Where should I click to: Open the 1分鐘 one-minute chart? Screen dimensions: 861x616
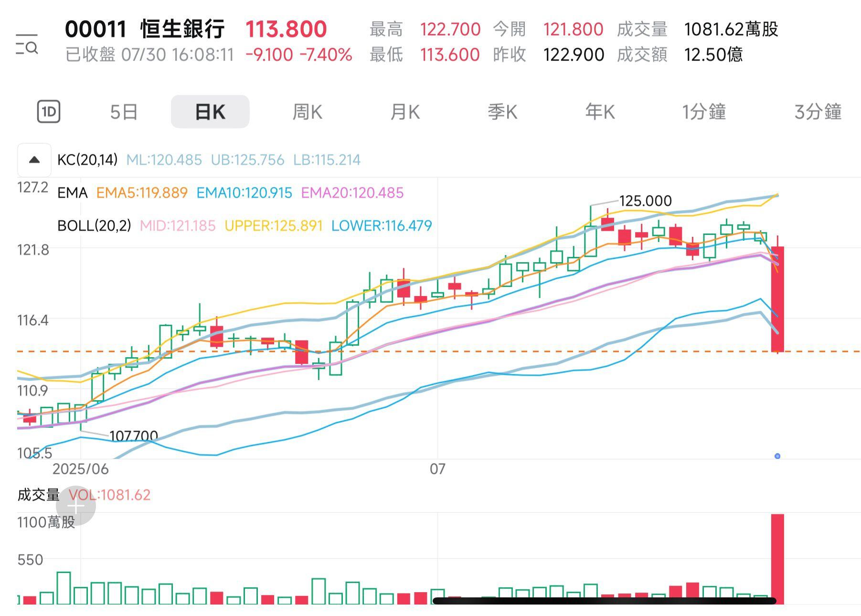[x=704, y=112]
